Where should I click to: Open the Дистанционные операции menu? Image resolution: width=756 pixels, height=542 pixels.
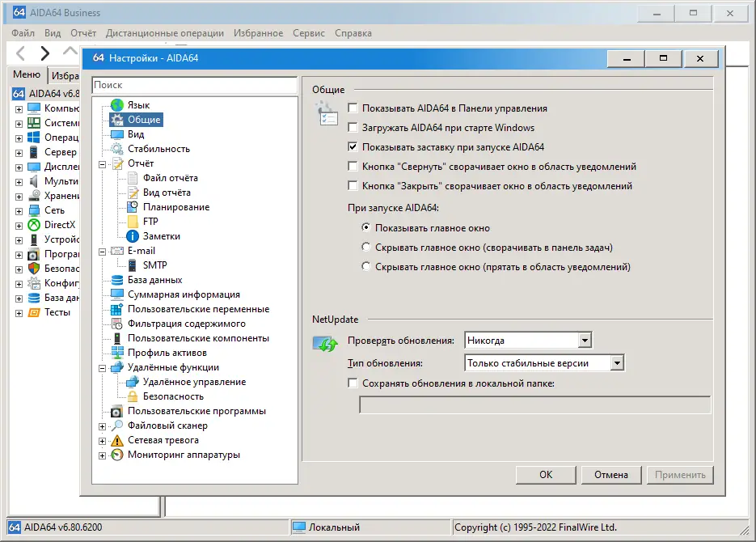pos(165,33)
